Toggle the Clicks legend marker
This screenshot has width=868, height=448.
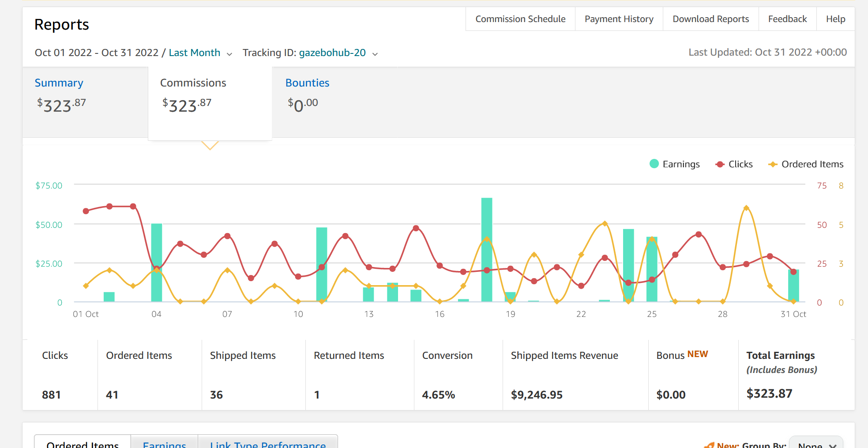(x=720, y=164)
